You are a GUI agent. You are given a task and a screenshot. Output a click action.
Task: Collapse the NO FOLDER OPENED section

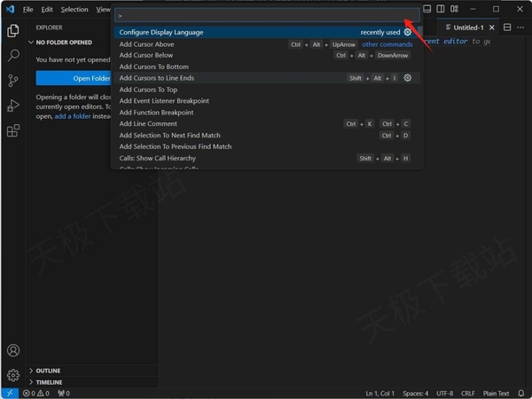coord(62,42)
